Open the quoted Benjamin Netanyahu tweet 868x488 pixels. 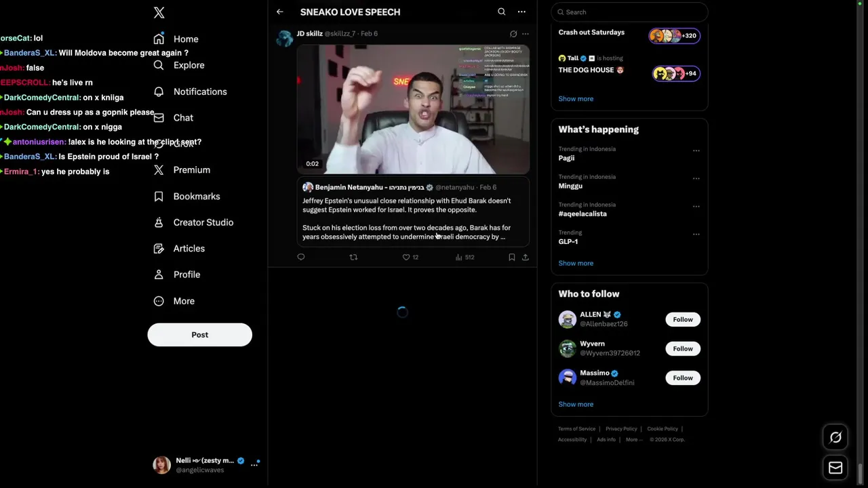(x=413, y=212)
